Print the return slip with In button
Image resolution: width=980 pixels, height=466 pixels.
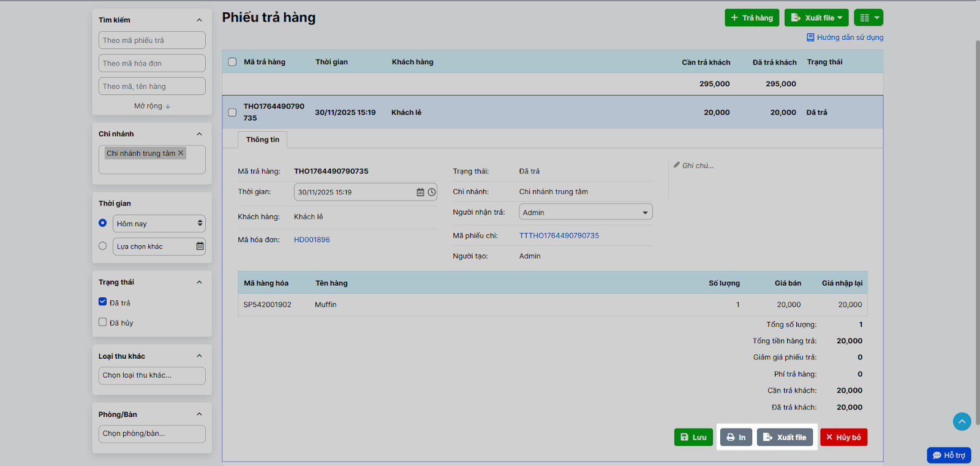736,437
